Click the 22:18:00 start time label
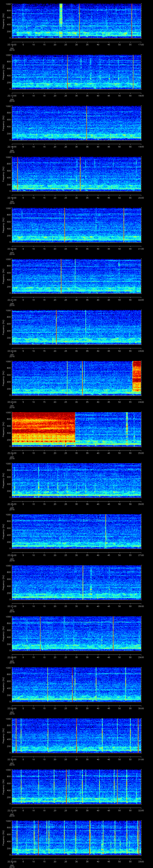This screenshot has height=868, width=153. point(12,147)
